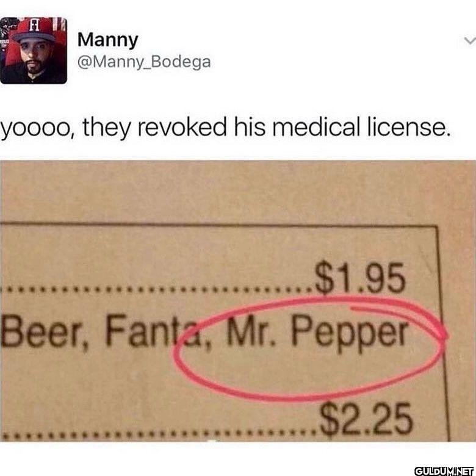Screen dimensions: 476x476
Task: Click the $2.25 price on the menu
Action: tap(366, 419)
